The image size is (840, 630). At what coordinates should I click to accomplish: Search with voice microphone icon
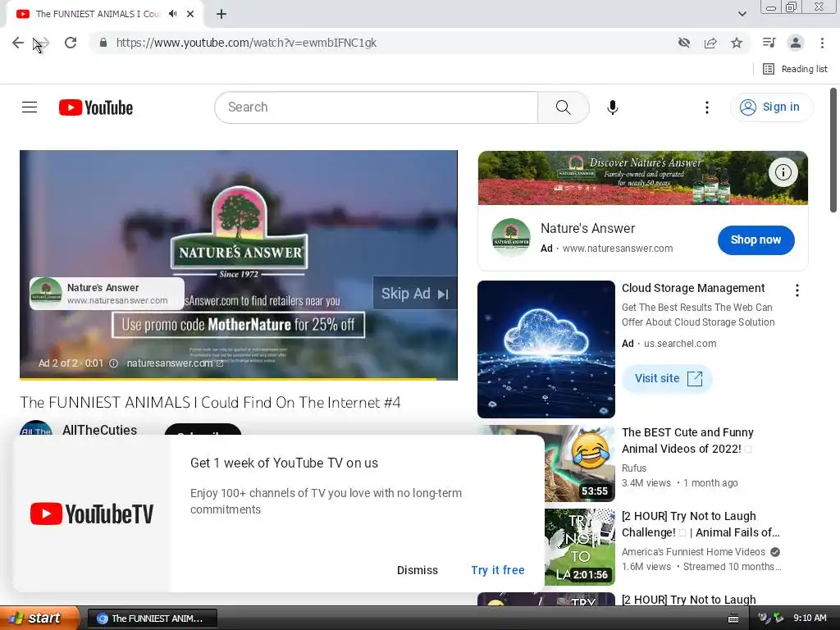[612, 107]
